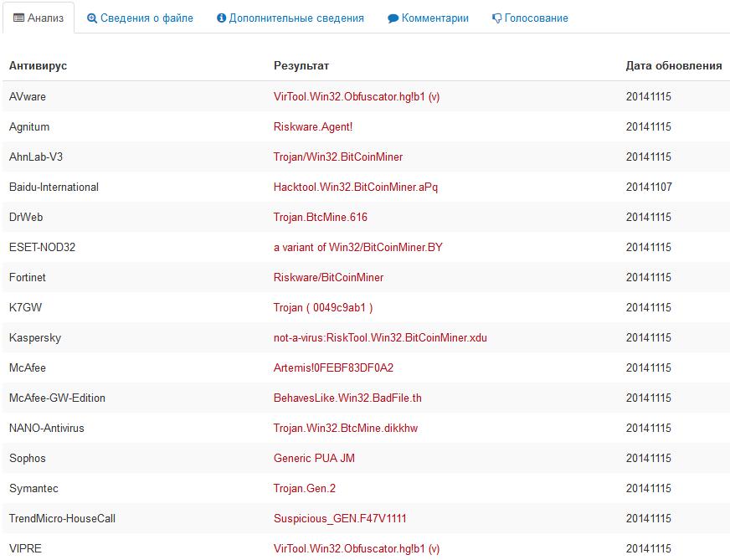This screenshot has width=730, height=560.
Task: Select result Artemis!0FEBF83DF0A2
Action: [x=333, y=367]
